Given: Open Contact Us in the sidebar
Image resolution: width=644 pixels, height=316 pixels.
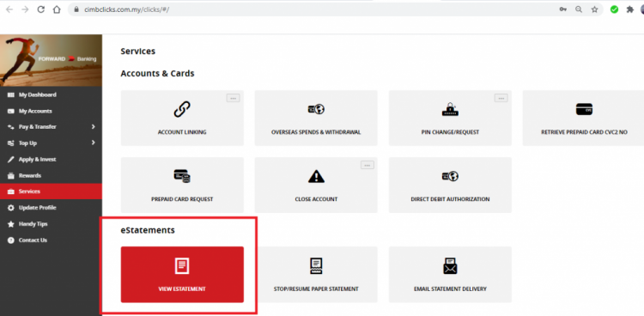Looking at the screenshot, I should [51, 240].
